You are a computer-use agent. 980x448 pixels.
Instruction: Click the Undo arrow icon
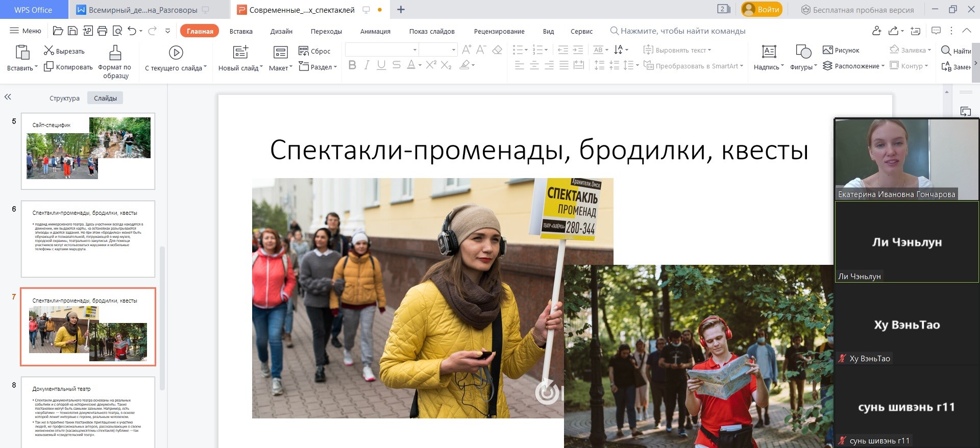(x=132, y=31)
